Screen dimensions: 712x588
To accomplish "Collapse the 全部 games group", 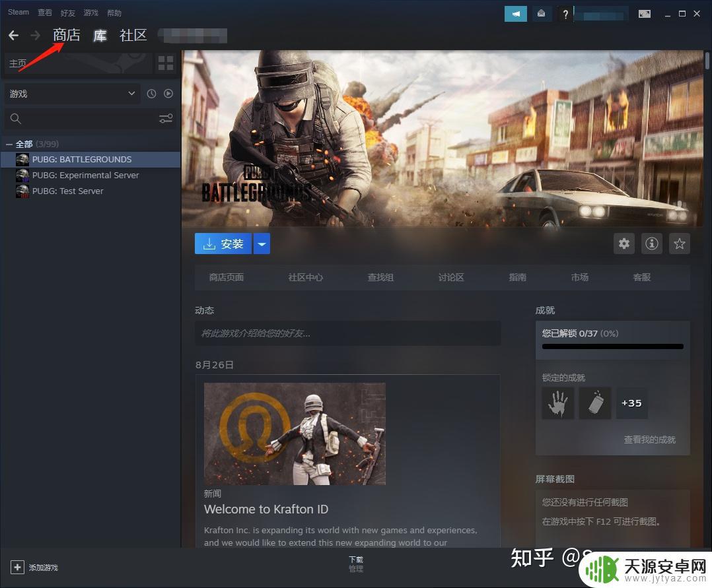I will (9, 145).
